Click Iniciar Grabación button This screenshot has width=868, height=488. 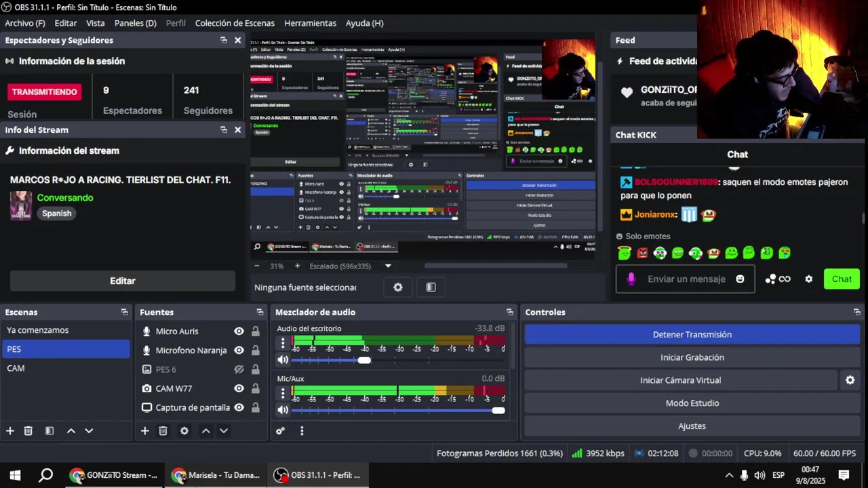(x=692, y=357)
